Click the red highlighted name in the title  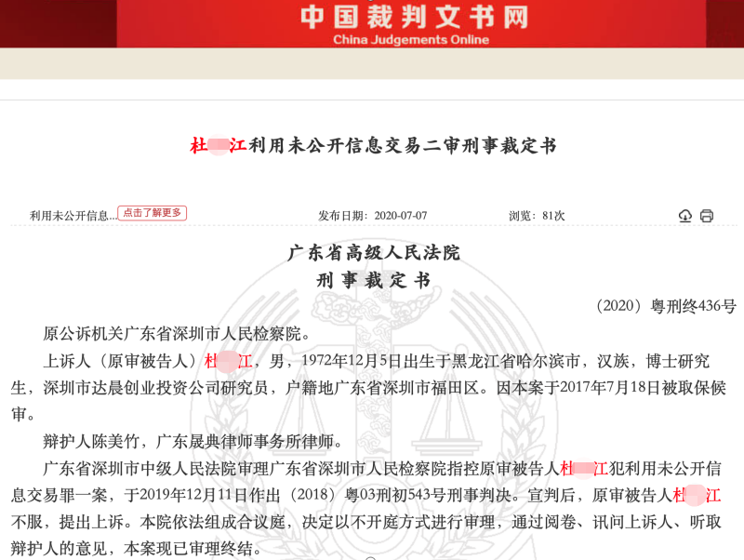(218, 146)
